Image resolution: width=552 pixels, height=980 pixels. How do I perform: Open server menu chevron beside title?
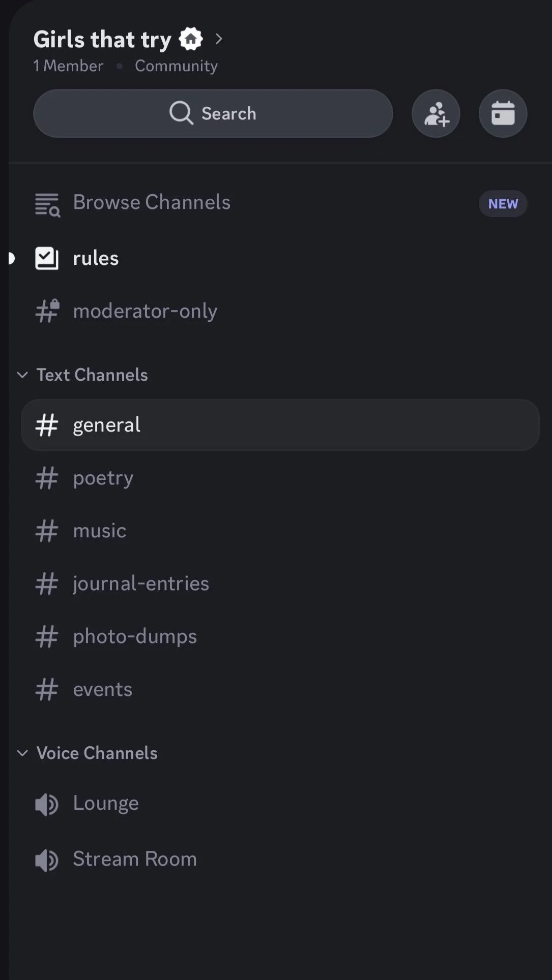click(x=219, y=39)
